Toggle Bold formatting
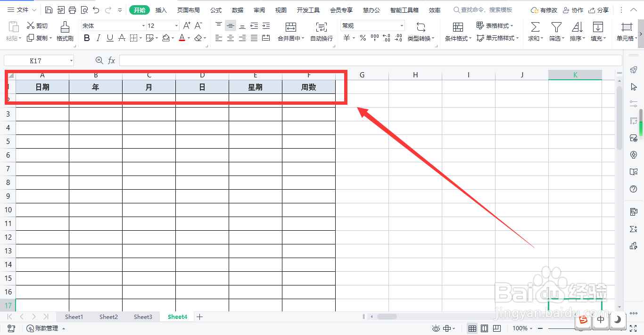The width and height of the screenshot is (644, 335). click(x=87, y=38)
